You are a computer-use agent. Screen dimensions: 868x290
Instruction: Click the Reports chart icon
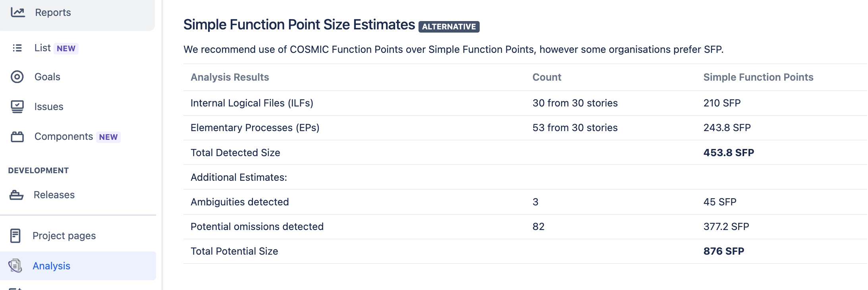pyautogui.click(x=17, y=12)
